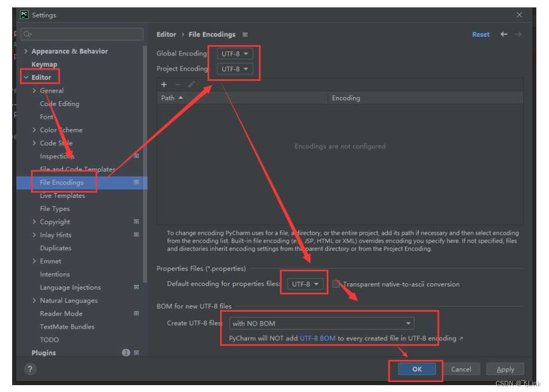Click the add path plus icon
The height and width of the screenshot is (392, 549).
click(x=164, y=84)
